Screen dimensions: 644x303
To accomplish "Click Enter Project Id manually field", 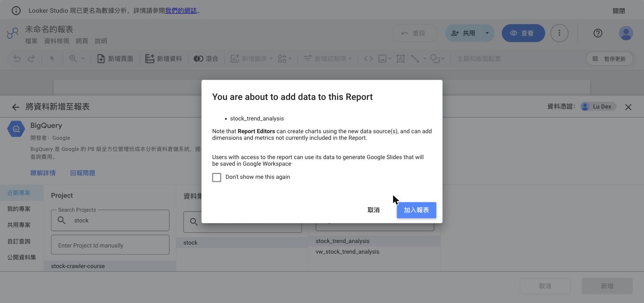I will (110, 245).
